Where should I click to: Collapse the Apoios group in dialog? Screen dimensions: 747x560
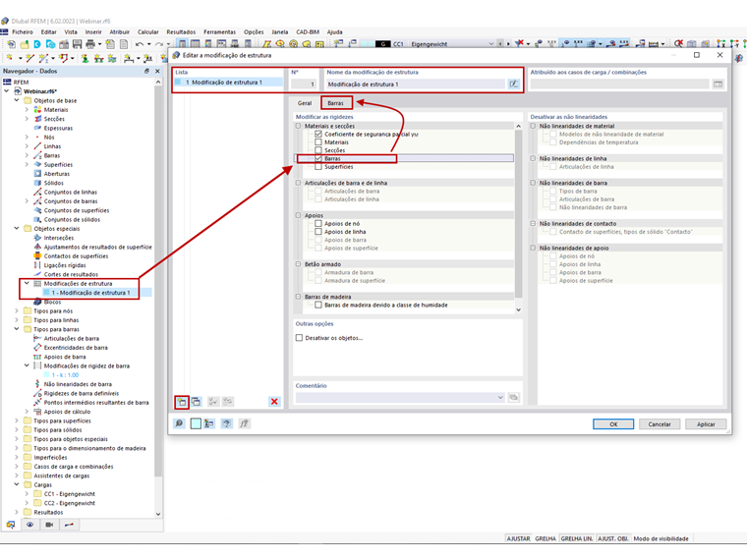(x=298, y=215)
